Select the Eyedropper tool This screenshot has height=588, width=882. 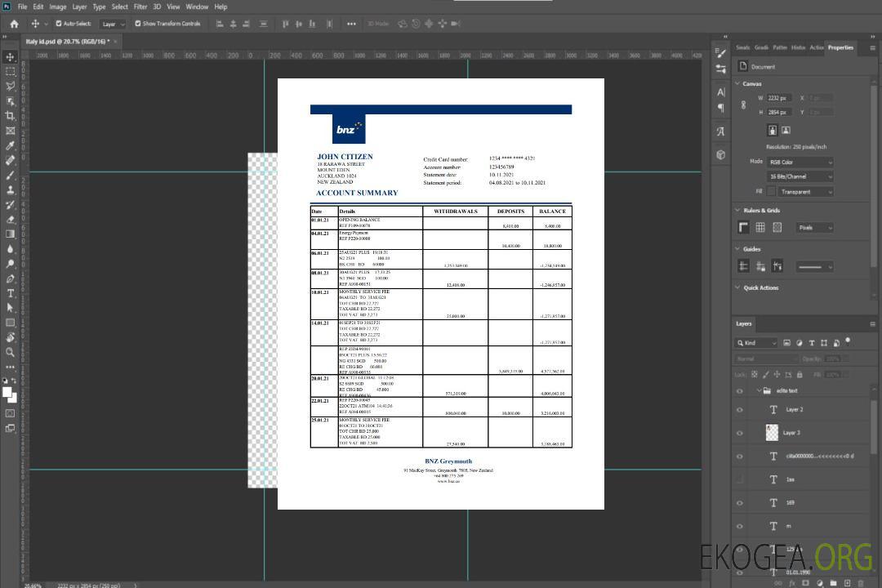click(x=10, y=145)
